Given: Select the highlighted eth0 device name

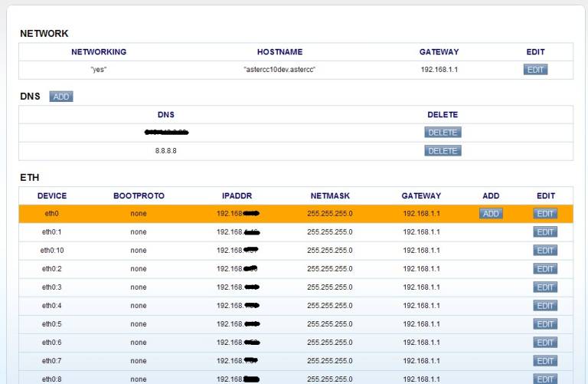Looking at the screenshot, I should coord(52,214).
